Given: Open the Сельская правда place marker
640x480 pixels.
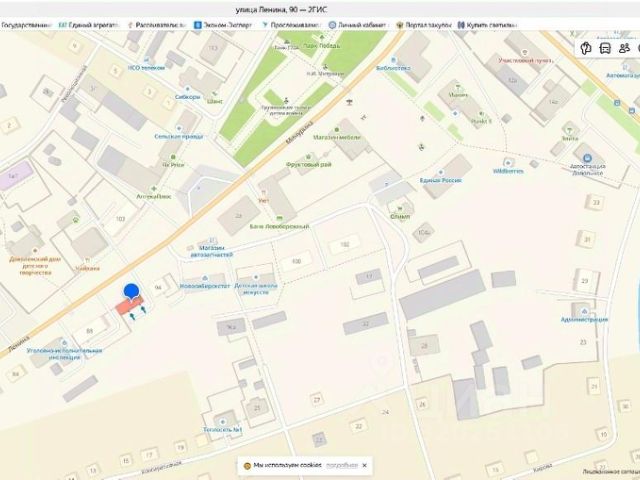Looking at the screenshot, I should [179, 129].
